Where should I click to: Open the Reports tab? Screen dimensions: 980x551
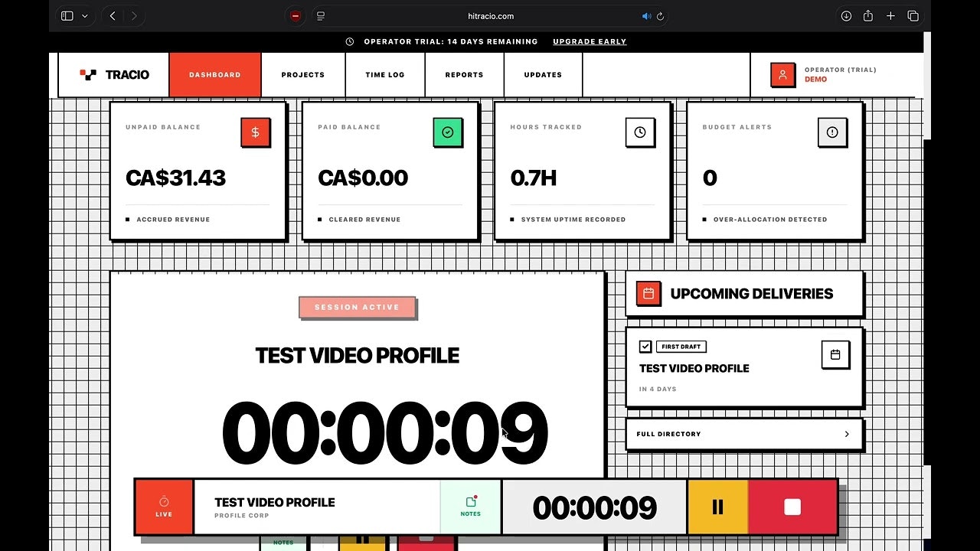465,75
